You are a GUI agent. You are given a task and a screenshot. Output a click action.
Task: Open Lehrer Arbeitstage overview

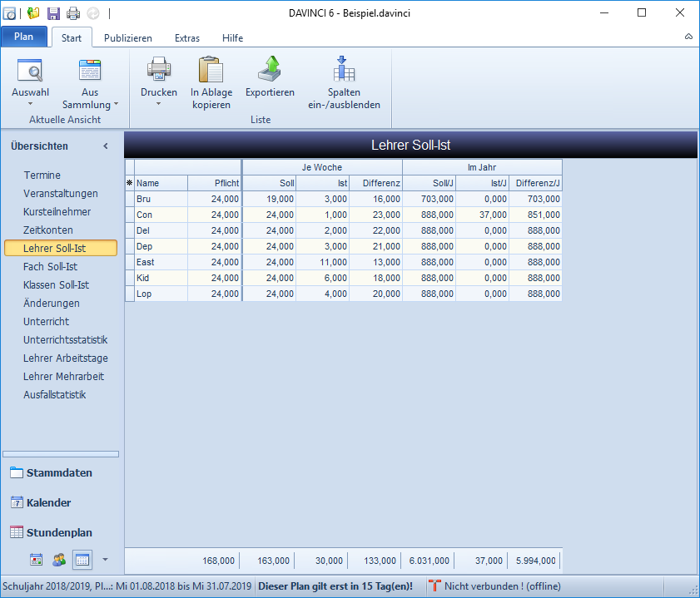tap(65, 358)
